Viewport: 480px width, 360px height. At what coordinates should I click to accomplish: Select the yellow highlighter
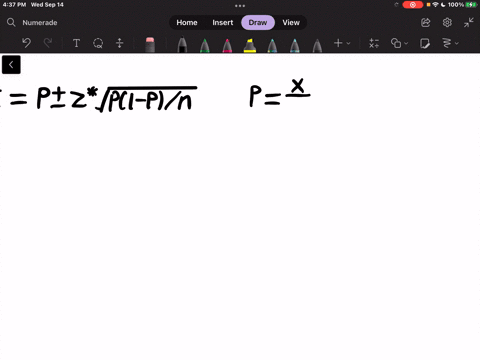[x=250, y=45]
